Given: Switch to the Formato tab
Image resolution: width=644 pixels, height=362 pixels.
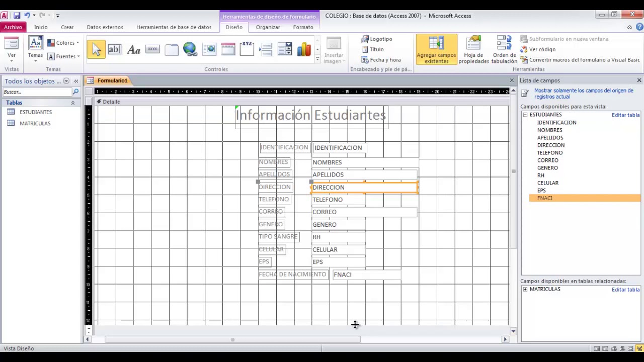Looking at the screenshot, I should click(303, 27).
